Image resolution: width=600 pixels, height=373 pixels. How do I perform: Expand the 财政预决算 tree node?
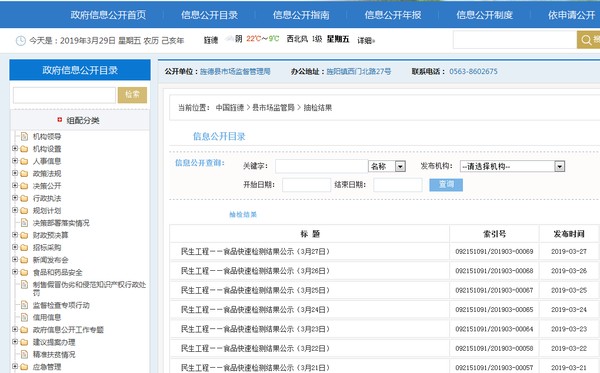(x=15, y=235)
